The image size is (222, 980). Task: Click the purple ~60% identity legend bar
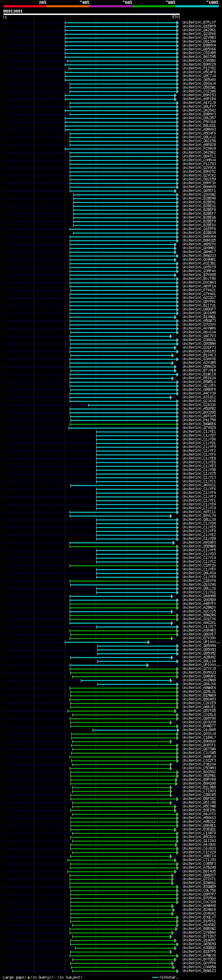[x=111, y=6]
